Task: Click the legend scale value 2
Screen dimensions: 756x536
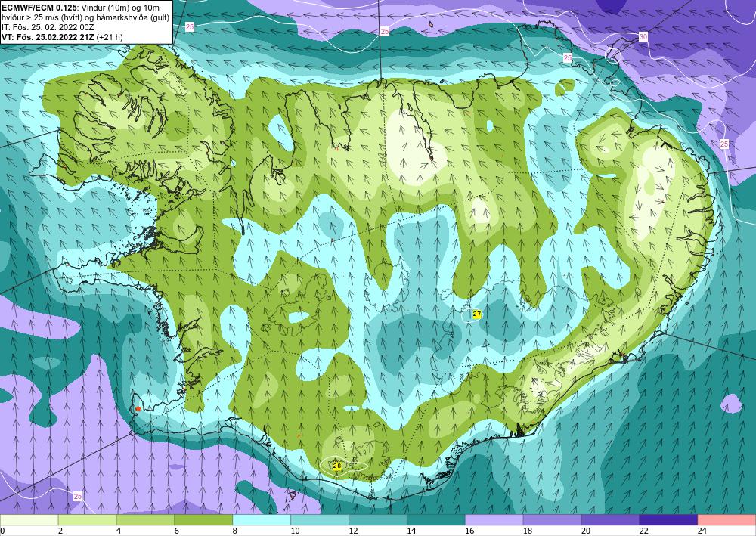Action: 60,531
